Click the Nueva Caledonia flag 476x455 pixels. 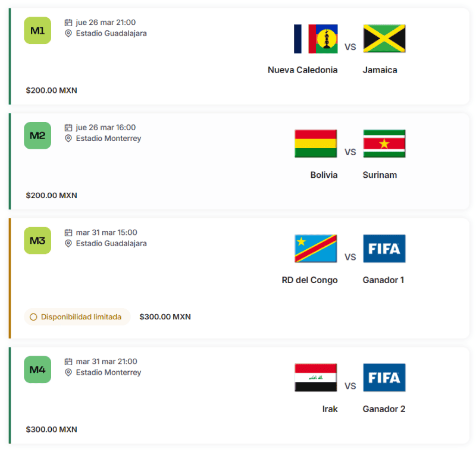tap(315, 39)
